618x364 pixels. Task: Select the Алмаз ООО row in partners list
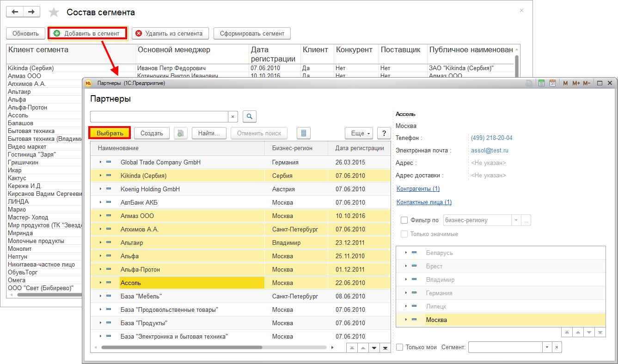click(x=240, y=216)
